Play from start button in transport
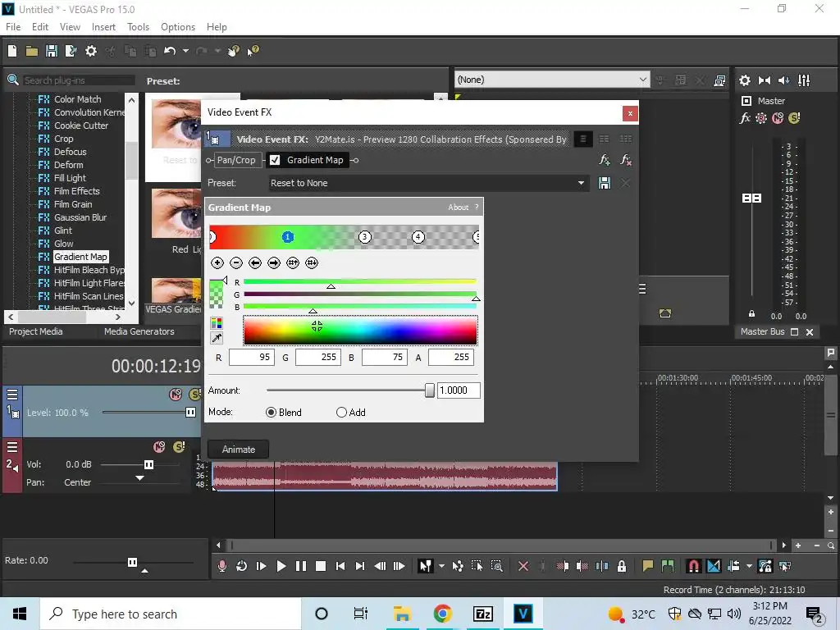 [x=261, y=566]
